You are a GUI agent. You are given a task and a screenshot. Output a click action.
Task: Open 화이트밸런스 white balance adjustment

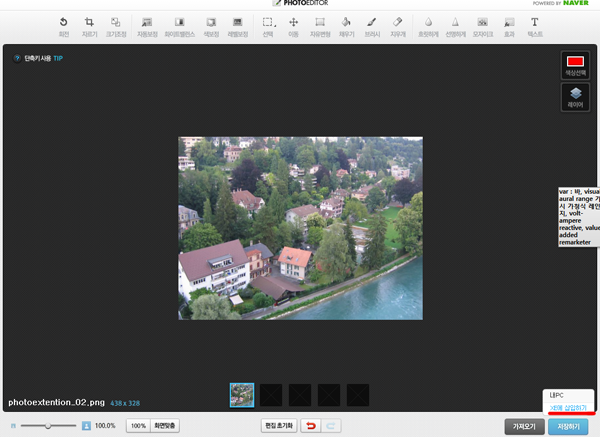179,27
